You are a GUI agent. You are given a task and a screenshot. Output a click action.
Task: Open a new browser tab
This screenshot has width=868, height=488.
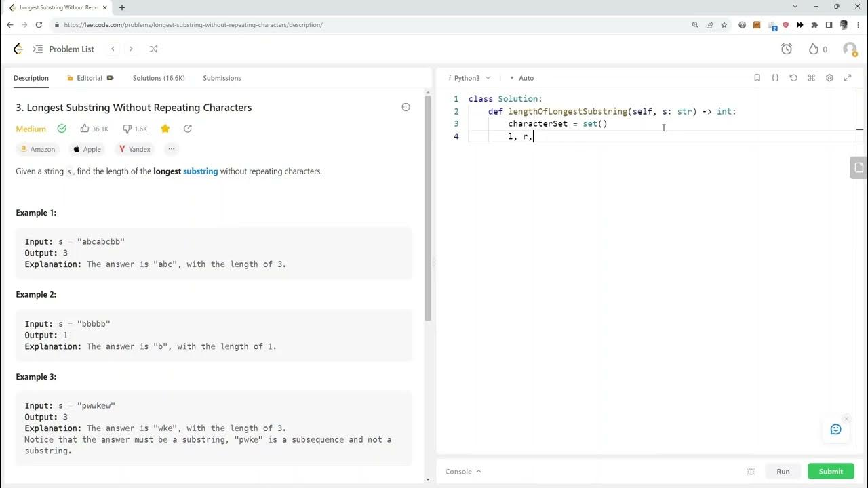click(122, 7)
